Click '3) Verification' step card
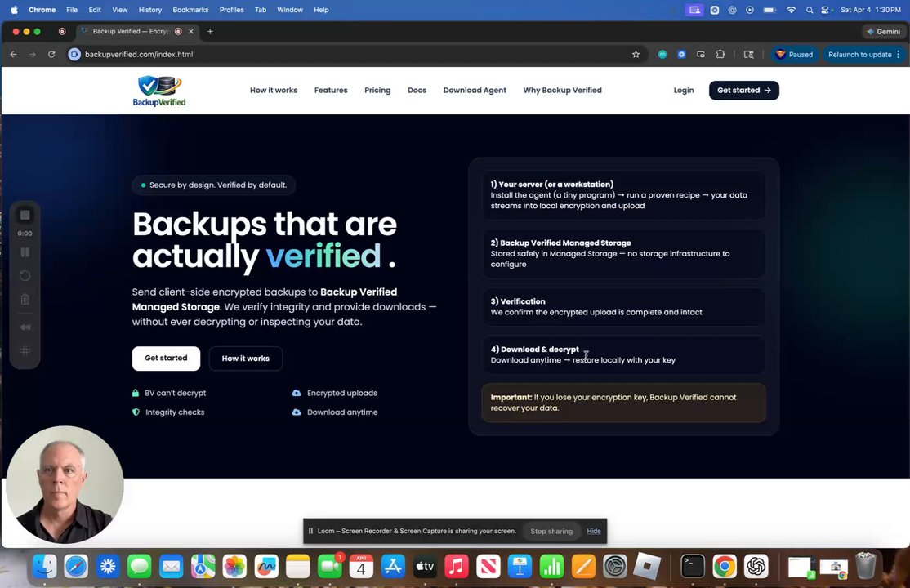 click(x=623, y=307)
